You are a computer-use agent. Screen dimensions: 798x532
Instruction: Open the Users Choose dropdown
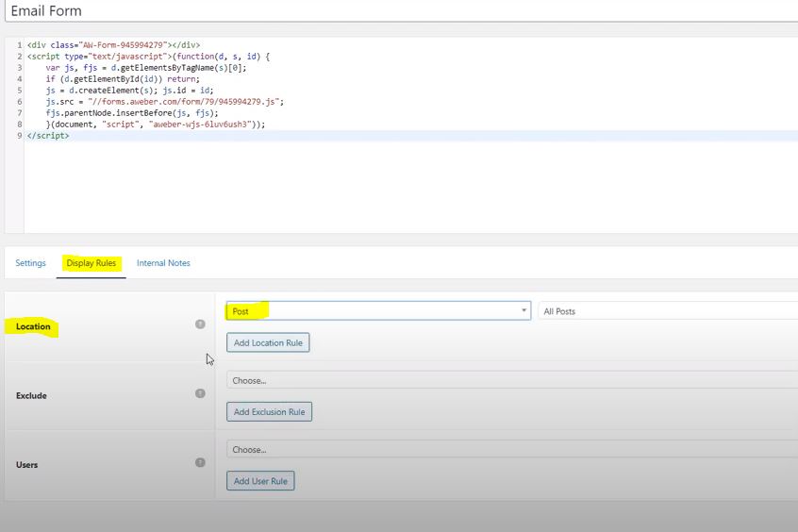coord(512,450)
